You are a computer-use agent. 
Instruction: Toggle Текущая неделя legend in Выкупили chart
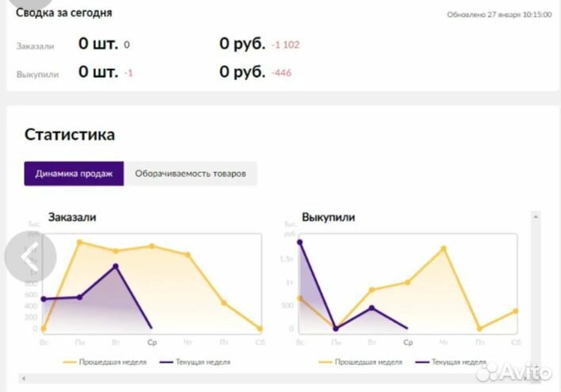coord(451,362)
